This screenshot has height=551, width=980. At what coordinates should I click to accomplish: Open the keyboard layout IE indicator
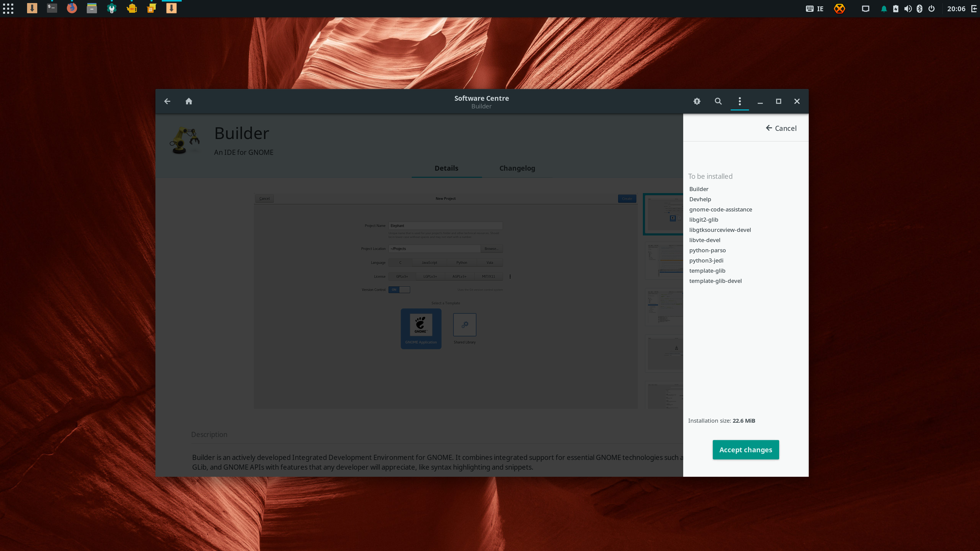click(815, 9)
